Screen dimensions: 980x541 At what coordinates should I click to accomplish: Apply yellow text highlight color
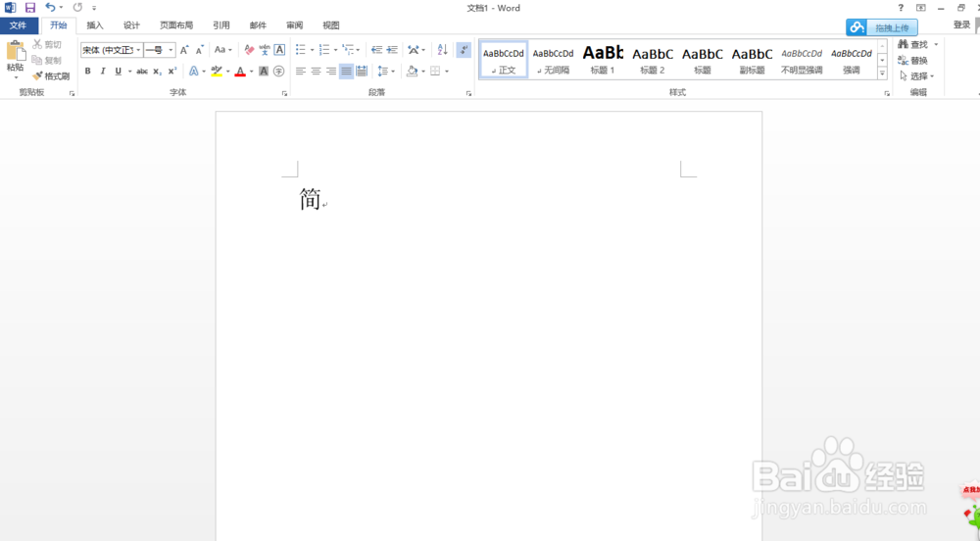[217, 72]
